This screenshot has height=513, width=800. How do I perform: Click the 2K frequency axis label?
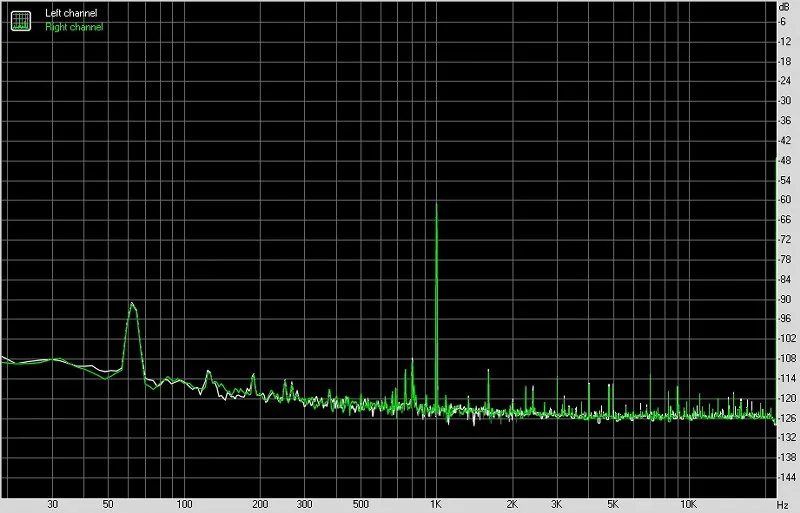click(512, 504)
